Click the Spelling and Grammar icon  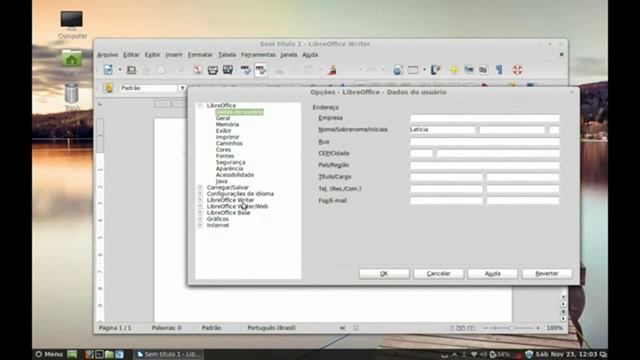pos(246,70)
